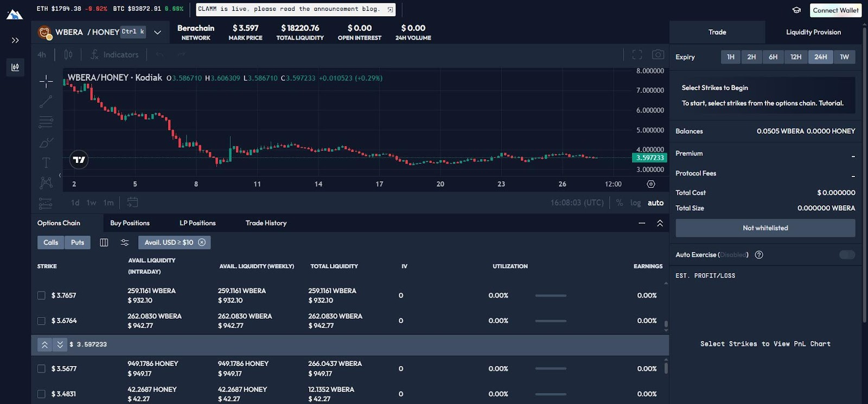Select the Calls option type
Image resolution: width=868 pixels, height=404 pixels.
pos(50,242)
